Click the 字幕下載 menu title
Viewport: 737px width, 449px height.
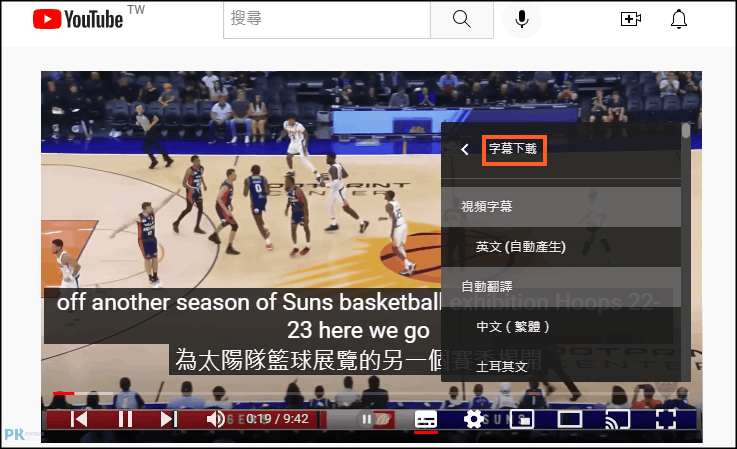tap(514, 150)
